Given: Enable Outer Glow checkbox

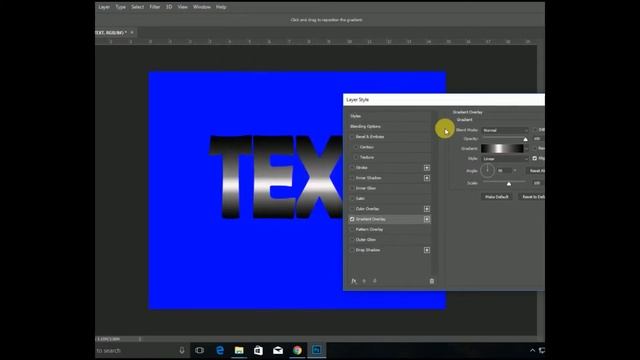Looking at the screenshot, I should point(352,240).
